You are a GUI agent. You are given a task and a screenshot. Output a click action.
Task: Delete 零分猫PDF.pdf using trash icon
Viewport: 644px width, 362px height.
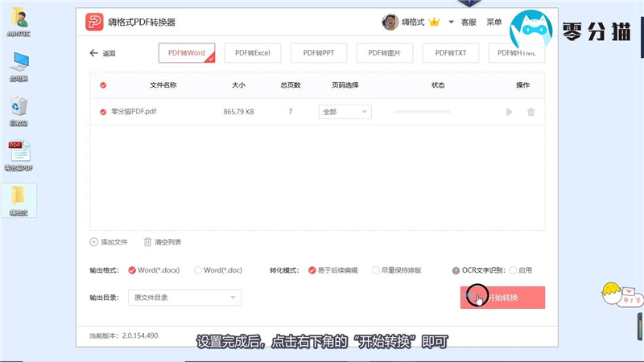click(x=531, y=112)
